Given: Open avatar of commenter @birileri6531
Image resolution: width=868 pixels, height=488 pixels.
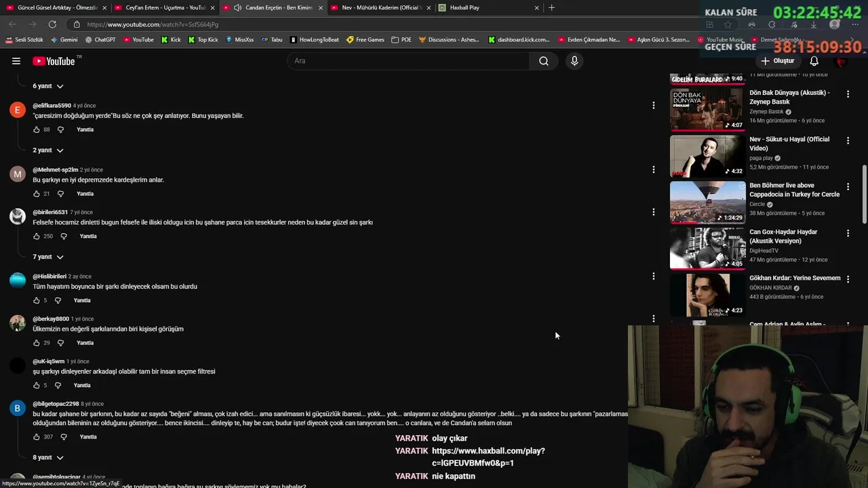Looking at the screenshot, I should coord(18,216).
